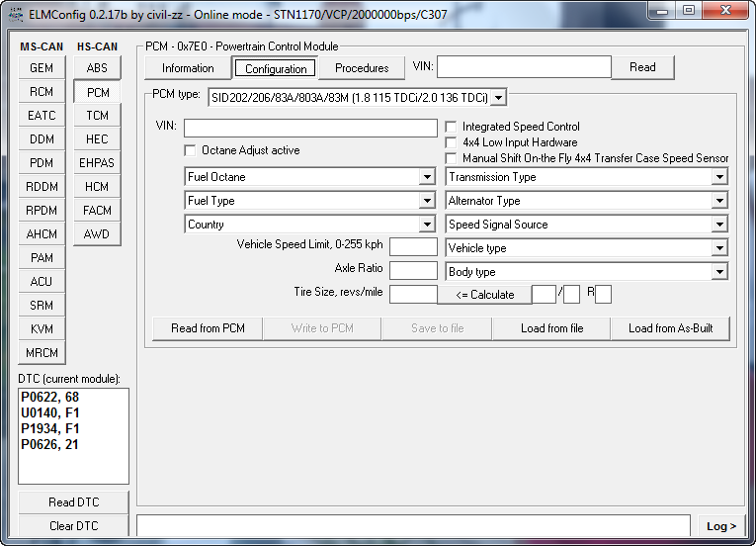Expand the Vehicle type dropdown

[719, 248]
